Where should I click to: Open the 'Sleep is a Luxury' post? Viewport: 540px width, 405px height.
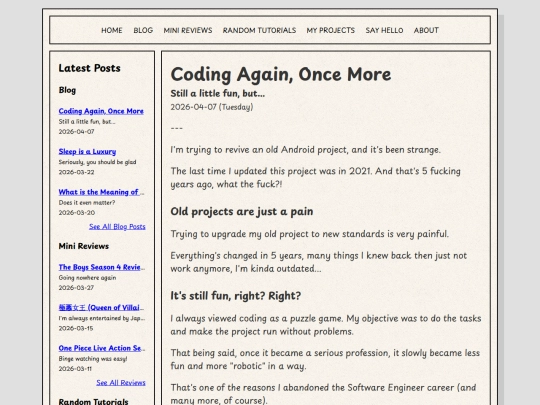pyautogui.click(x=87, y=152)
